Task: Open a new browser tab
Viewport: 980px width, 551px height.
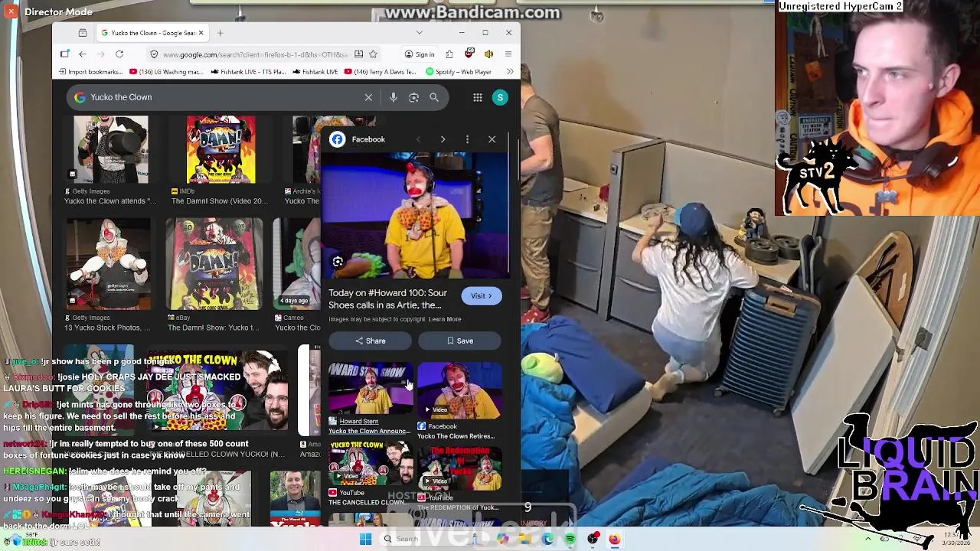Action: click(220, 33)
